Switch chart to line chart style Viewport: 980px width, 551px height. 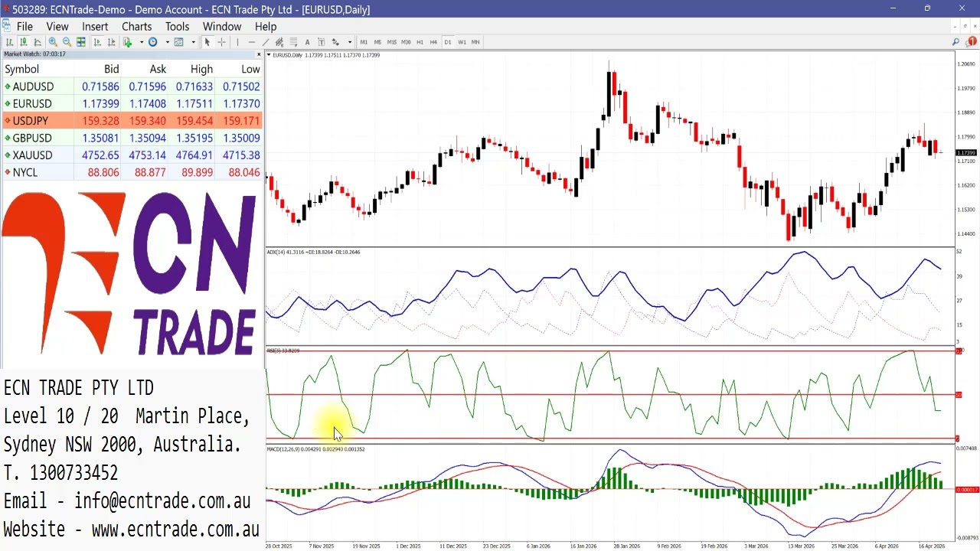[38, 42]
